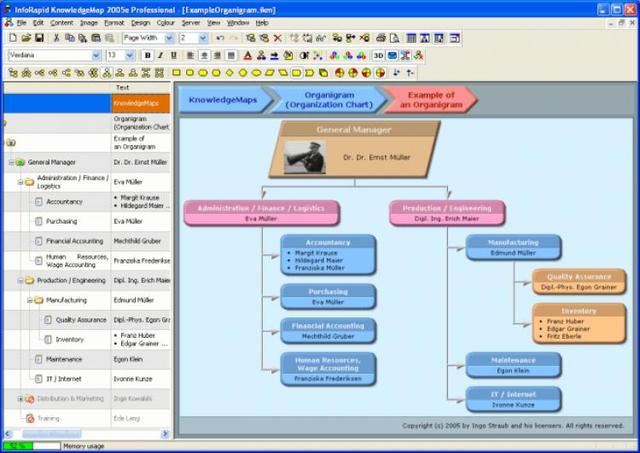Open the Colour menu

165,23
